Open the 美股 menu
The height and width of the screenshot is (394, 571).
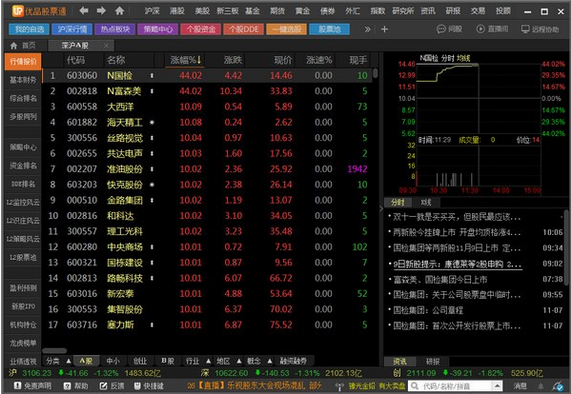point(202,11)
